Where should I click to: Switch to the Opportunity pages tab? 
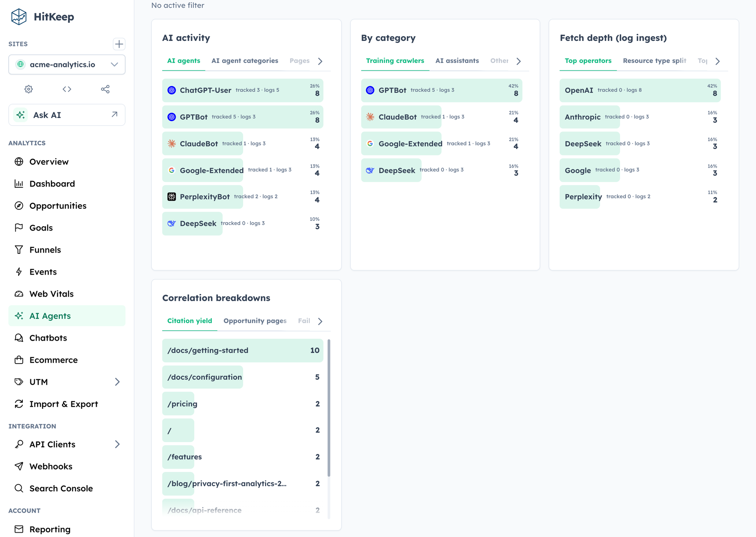(x=255, y=321)
